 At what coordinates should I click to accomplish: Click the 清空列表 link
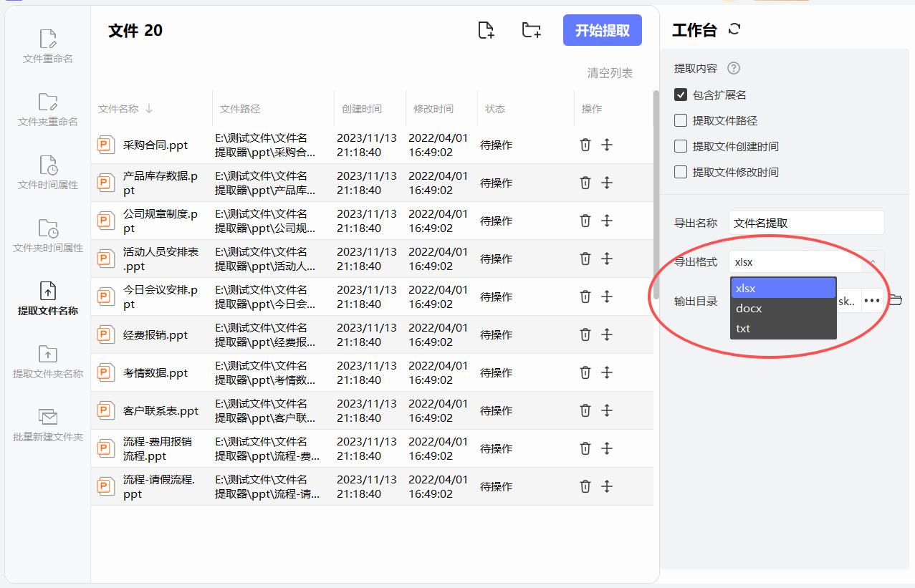610,73
